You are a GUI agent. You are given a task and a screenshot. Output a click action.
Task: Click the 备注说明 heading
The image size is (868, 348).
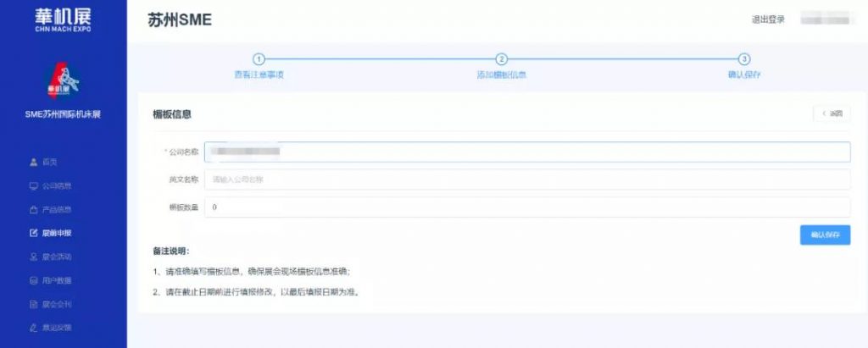(171, 251)
